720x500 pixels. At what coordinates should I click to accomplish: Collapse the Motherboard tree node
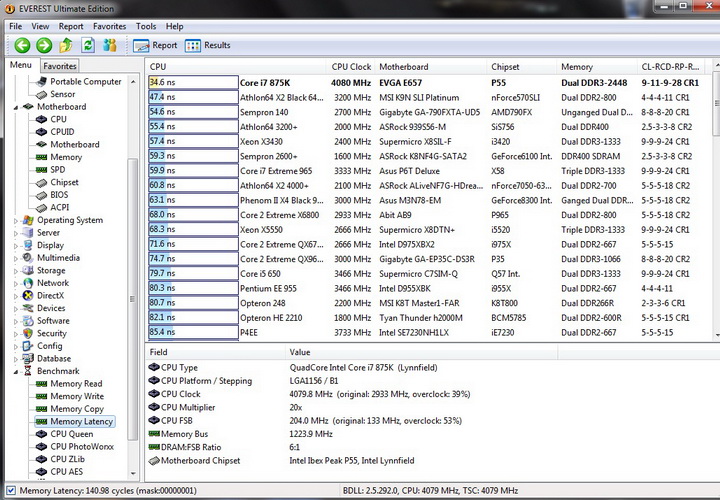(16, 107)
